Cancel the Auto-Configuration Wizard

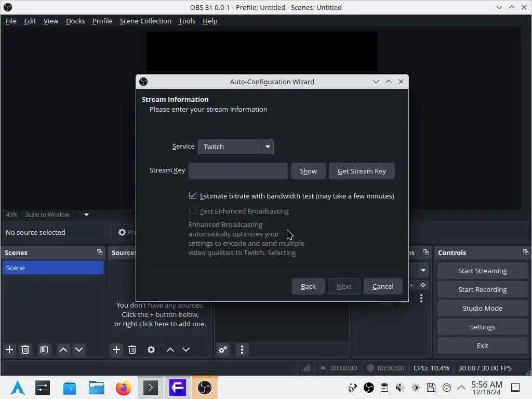click(383, 286)
